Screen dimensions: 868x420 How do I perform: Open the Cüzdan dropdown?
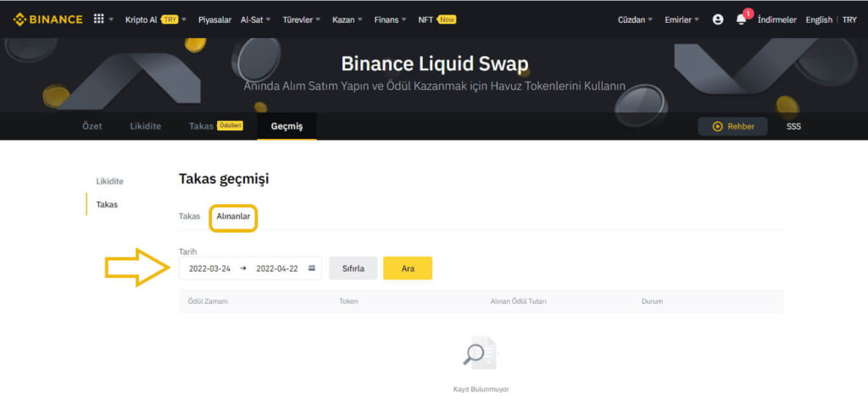636,19
